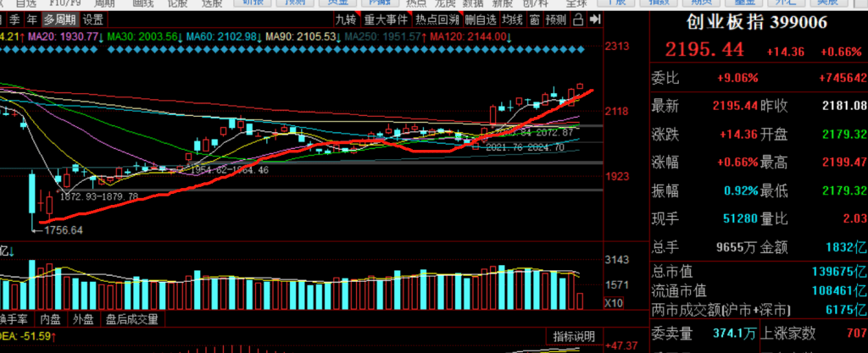Click the tallest cyan volume bar
Screen dimensions: 868x353
click(32, 284)
